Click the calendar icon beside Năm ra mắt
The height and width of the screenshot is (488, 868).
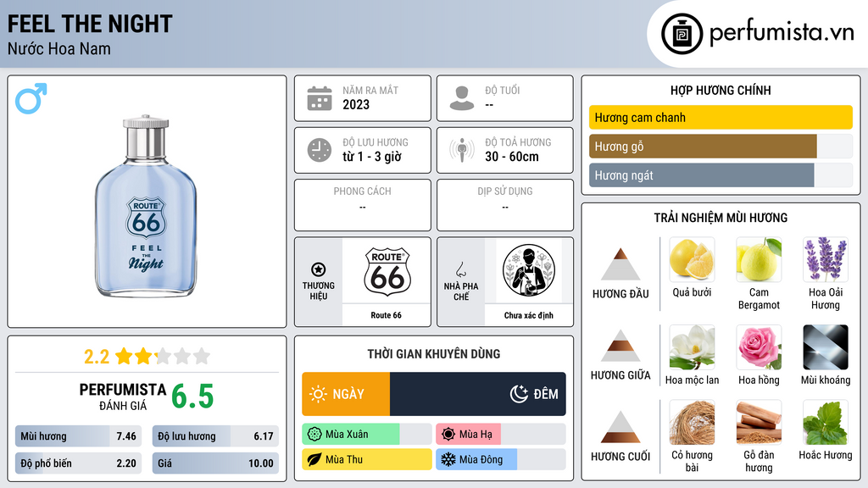(320, 98)
